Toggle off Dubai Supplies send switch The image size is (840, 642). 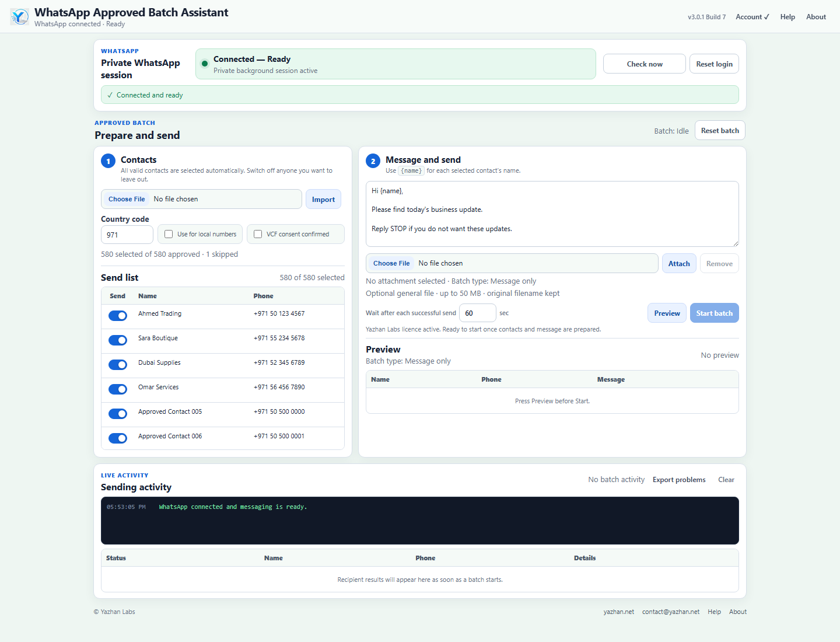(118, 365)
